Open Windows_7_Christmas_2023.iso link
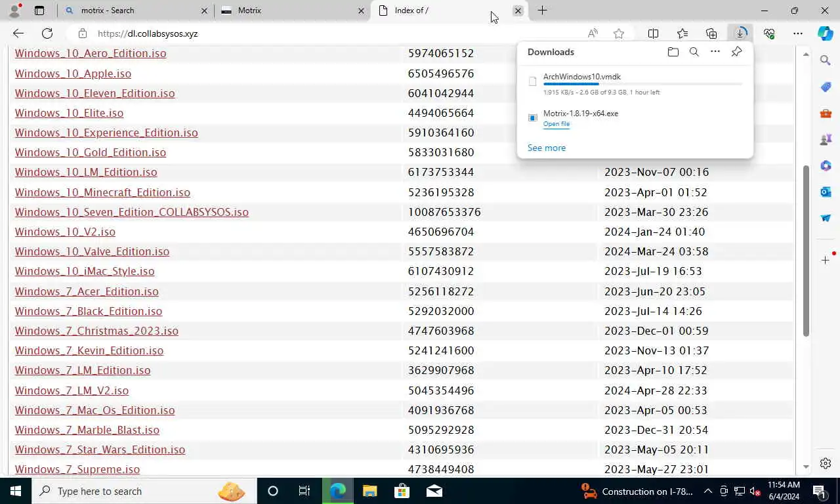840x504 pixels. pyautogui.click(x=96, y=331)
